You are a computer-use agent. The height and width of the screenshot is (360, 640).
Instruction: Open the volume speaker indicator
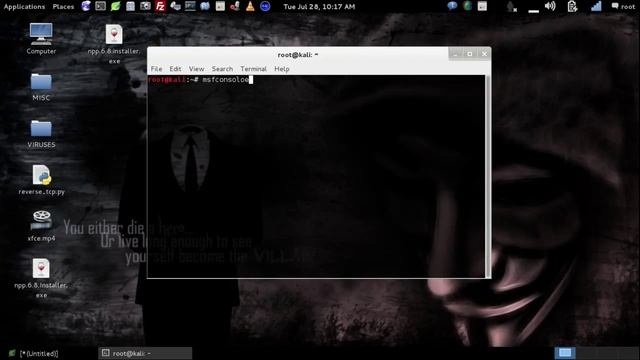pyautogui.click(x=550, y=6)
